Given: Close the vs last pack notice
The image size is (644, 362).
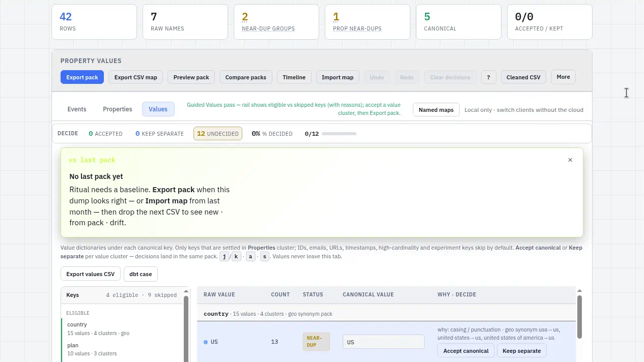Looking at the screenshot, I should pos(570,160).
